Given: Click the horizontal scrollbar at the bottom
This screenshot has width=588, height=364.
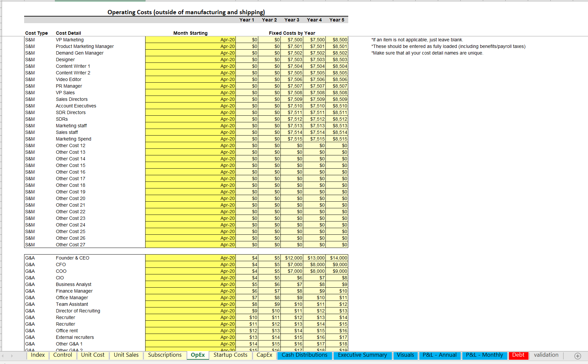Looking at the screenshot, I should click(x=294, y=362).
